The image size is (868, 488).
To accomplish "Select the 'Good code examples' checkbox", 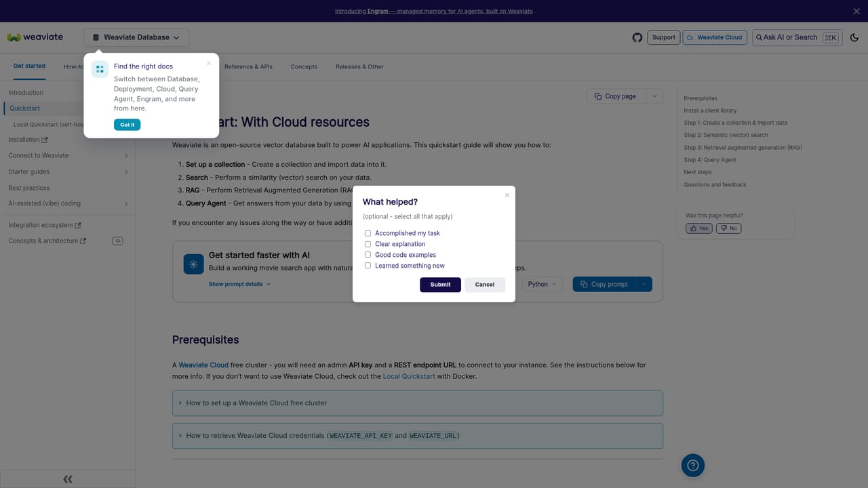I will (x=368, y=255).
